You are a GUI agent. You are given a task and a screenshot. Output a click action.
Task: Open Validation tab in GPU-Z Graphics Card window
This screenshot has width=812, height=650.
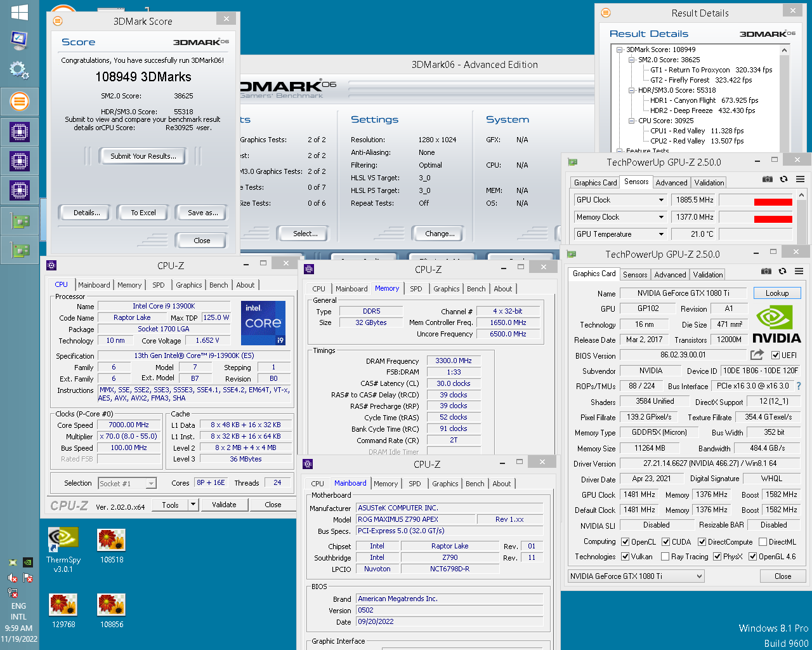click(707, 275)
